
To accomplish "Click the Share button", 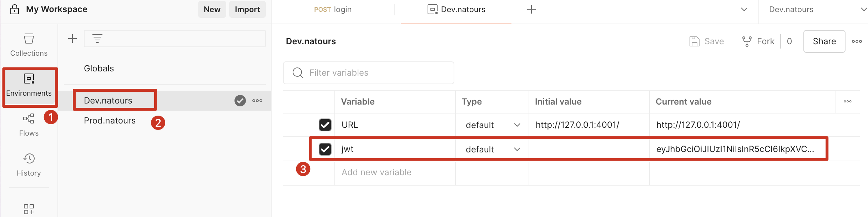I will 824,41.
